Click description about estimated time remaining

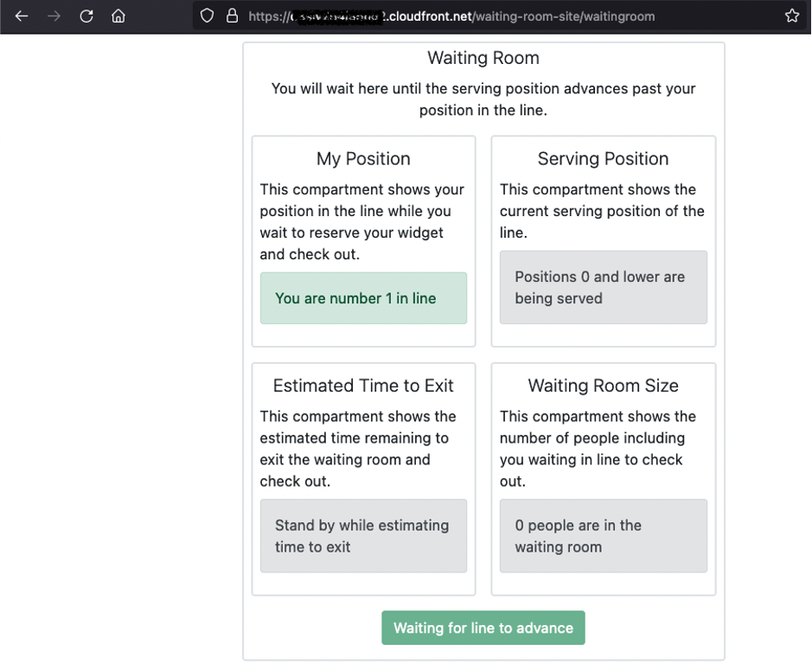[358, 449]
